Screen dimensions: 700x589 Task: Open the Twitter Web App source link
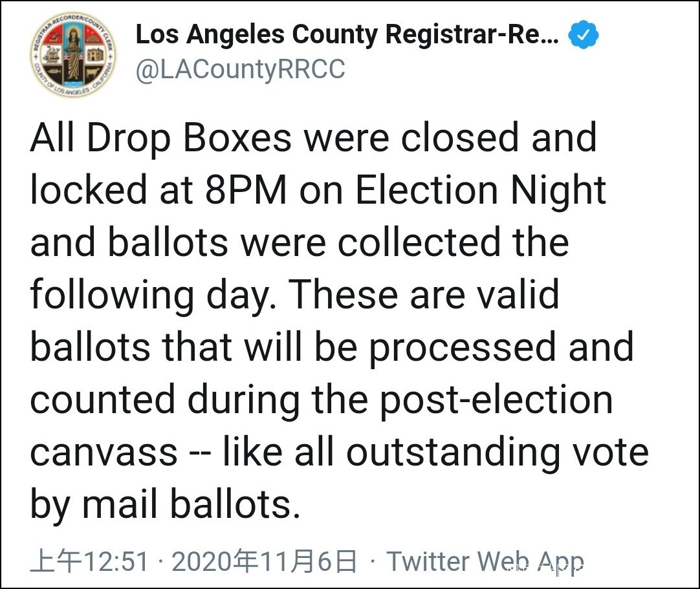click(x=485, y=561)
